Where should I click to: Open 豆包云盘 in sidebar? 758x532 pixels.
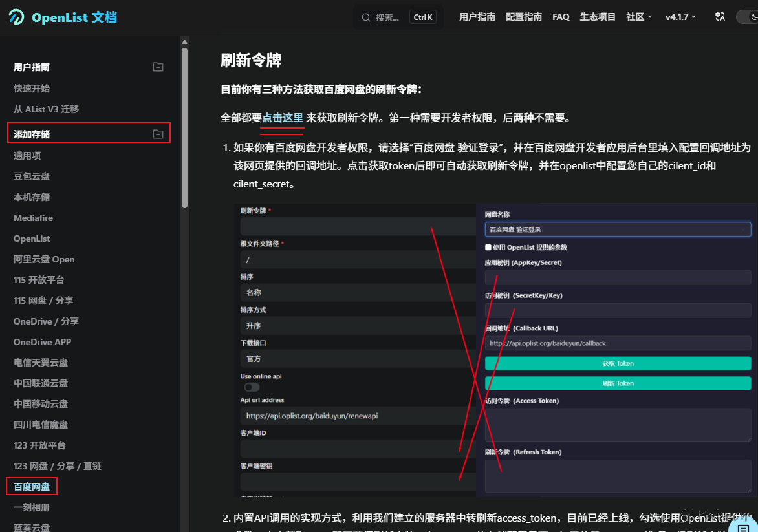tap(32, 176)
